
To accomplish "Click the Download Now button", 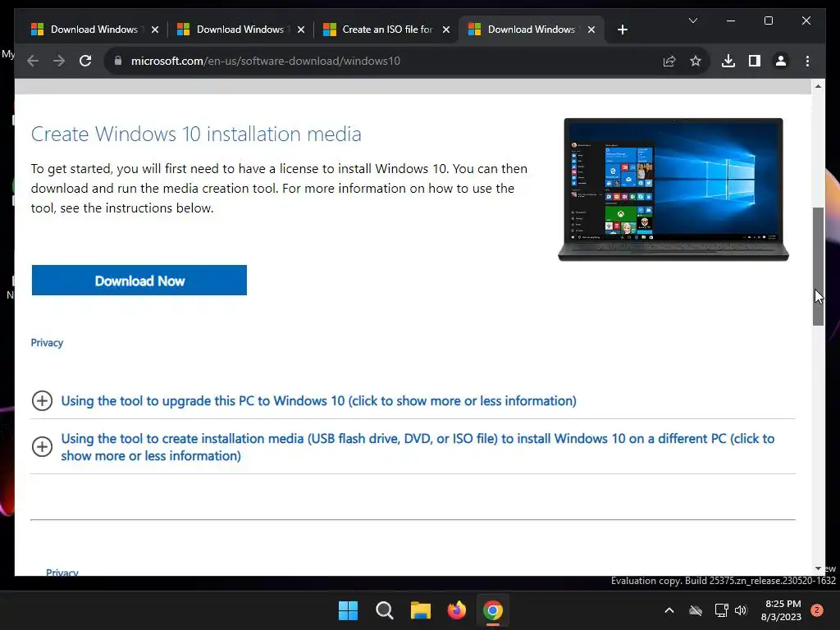I will 139,281.
